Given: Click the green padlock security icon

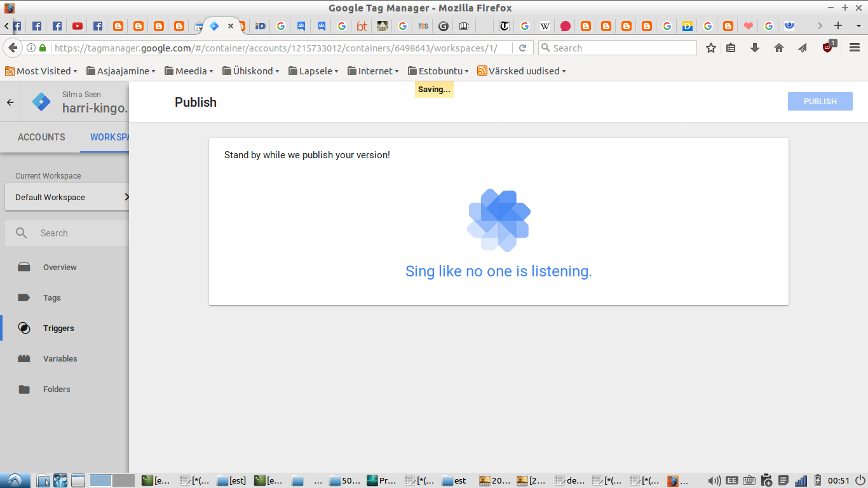Looking at the screenshot, I should coord(43,48).
